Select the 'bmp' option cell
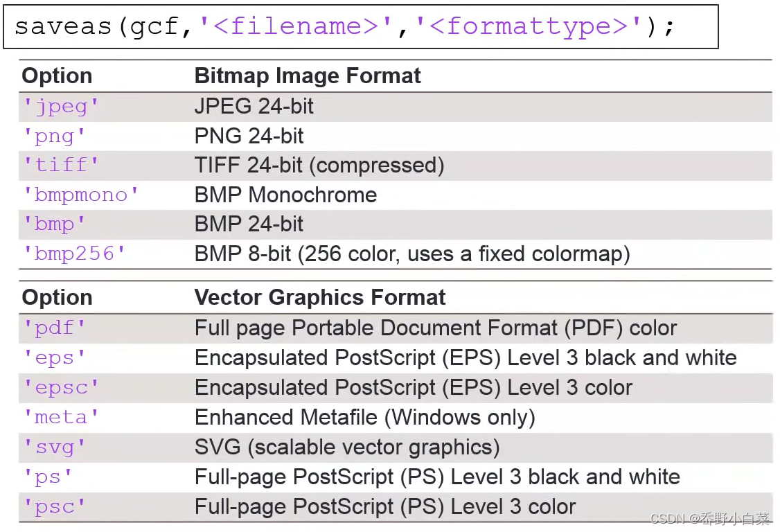This screenshot has width=780, height=532. click(54, 224)
